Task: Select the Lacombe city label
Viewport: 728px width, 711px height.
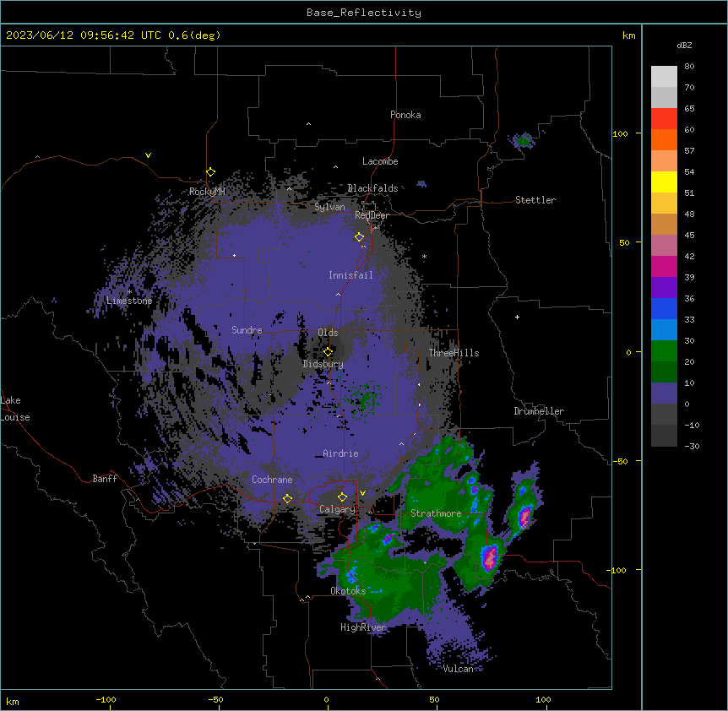Action: tap(380, 161)
